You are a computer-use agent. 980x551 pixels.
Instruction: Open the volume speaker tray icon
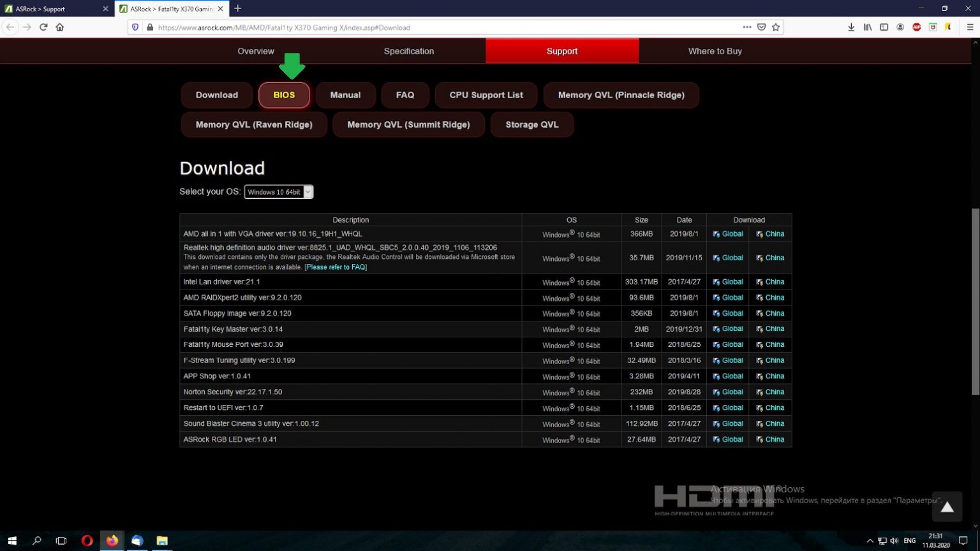coord(894,541)
